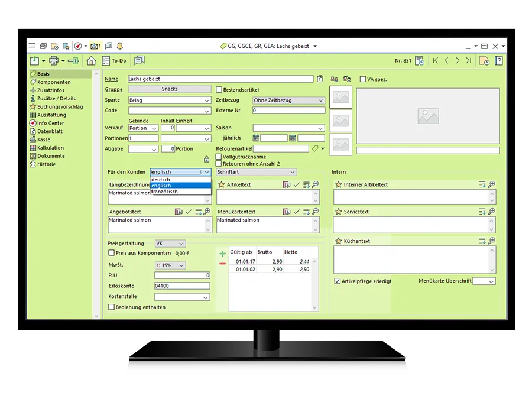The height and width of the screenshot is (399, 532).
Task: Click the star icon beside Küchentext
Action: 339,241
